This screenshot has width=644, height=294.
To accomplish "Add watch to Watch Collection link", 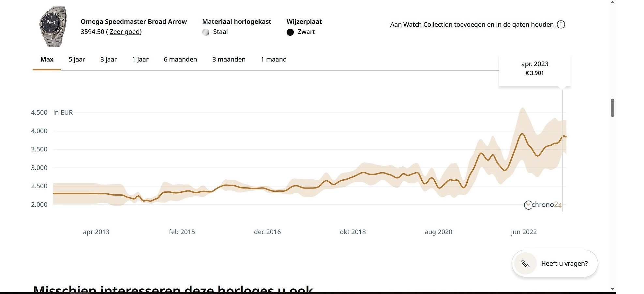I will pos(472,24).
